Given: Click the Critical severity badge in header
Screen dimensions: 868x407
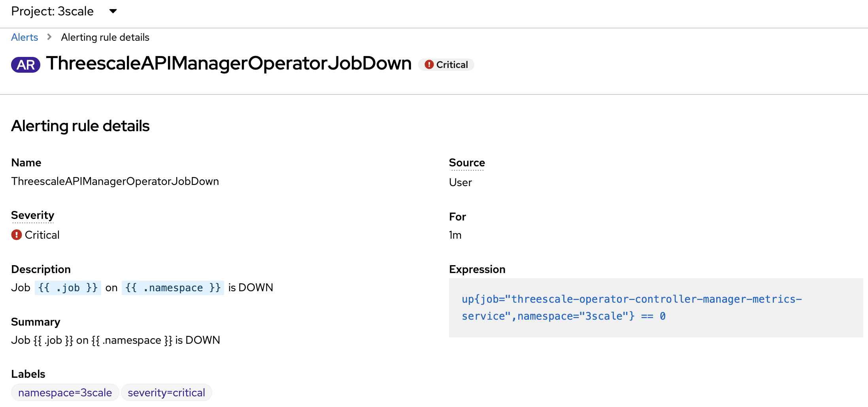Looking at the screenshot, I should click(446, 65).
